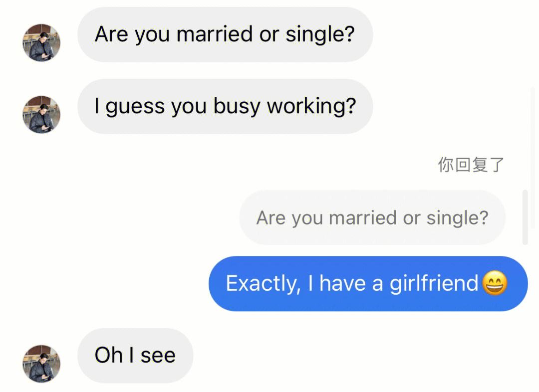Screen dimensions: 539x392
Task: Select the 'Oh I see' message bubble
Action: (x=135, y=356)
